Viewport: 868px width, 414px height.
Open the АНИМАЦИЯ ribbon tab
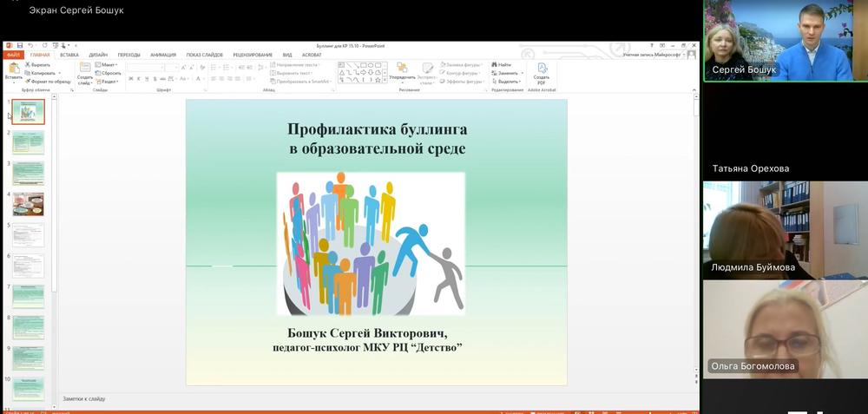(162, 55)
